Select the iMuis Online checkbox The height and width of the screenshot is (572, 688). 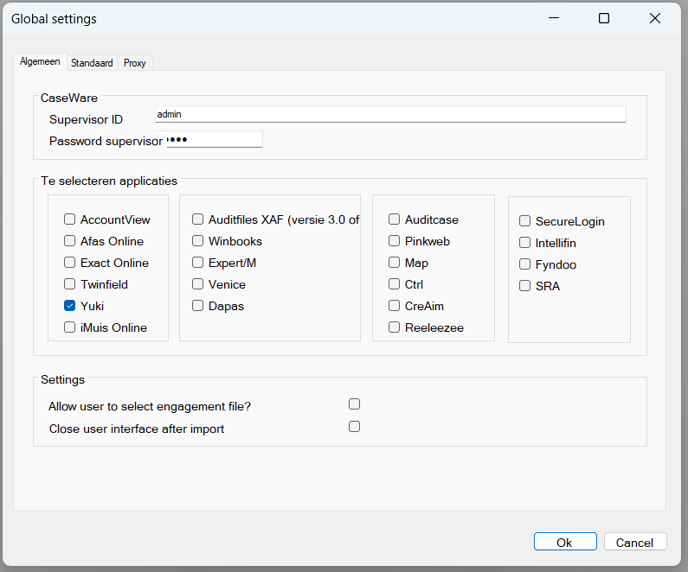click(70, 327)
